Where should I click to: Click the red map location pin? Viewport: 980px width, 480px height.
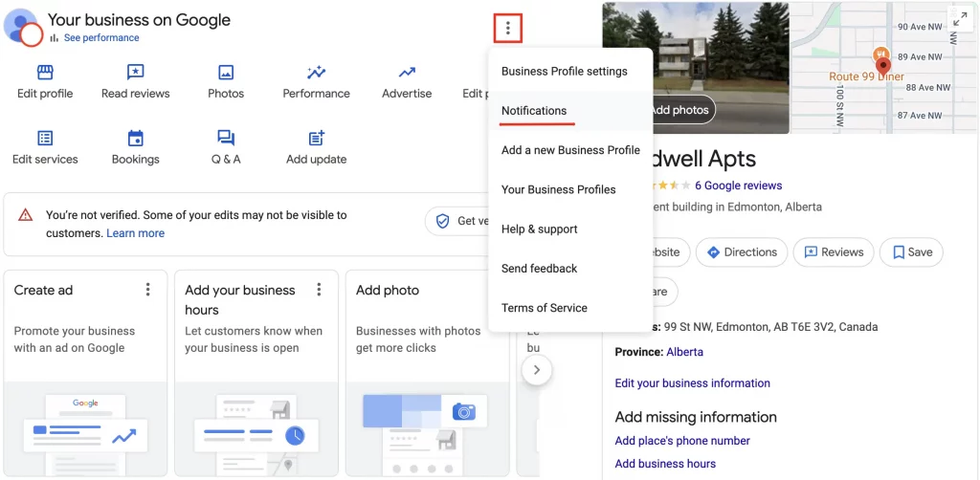click(882, 66)
